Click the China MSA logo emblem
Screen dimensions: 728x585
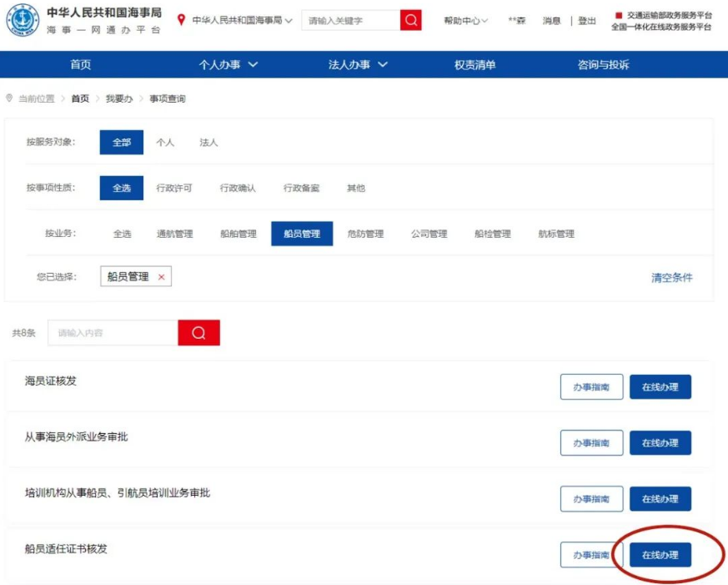click(x=23, y=23)
